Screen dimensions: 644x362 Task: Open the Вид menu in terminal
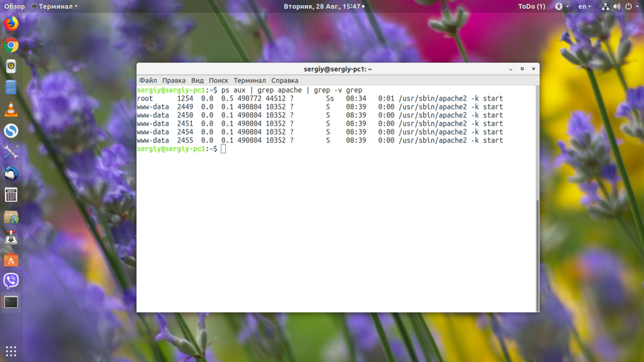197,80
